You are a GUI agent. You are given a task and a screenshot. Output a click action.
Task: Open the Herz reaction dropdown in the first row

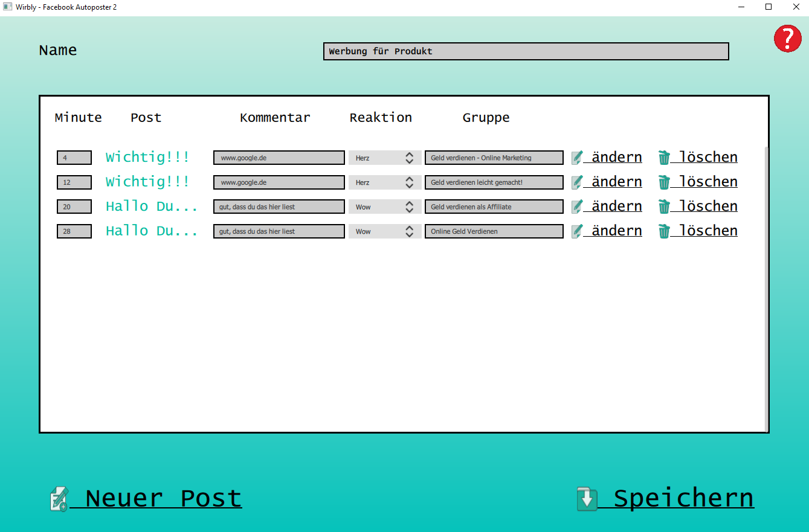[384, 158]
